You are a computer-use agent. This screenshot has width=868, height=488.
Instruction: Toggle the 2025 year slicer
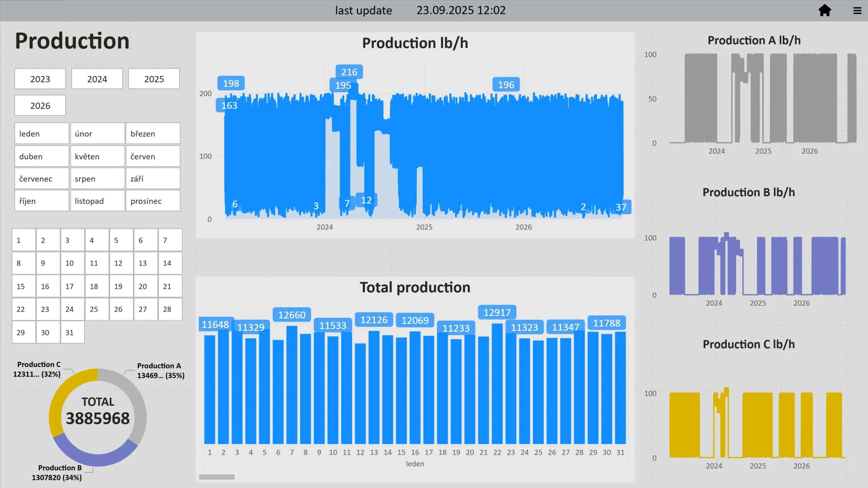click(x=154, y=79)
